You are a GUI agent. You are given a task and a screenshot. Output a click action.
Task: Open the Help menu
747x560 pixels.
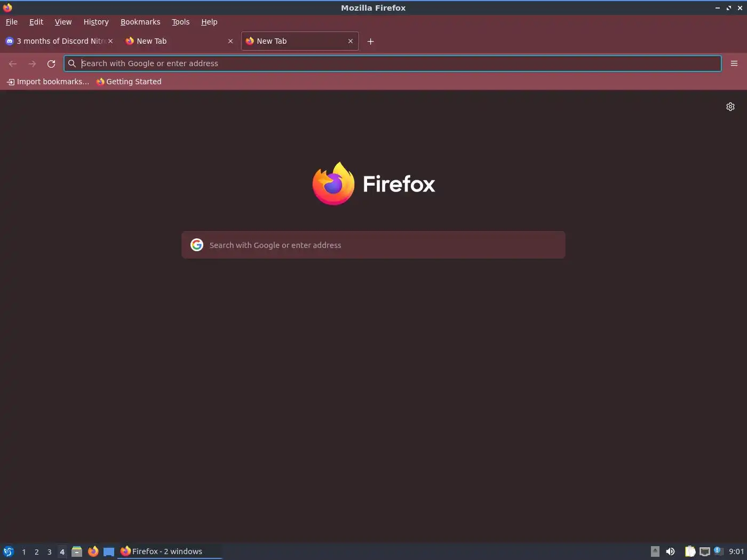click(x=209, y=22)
